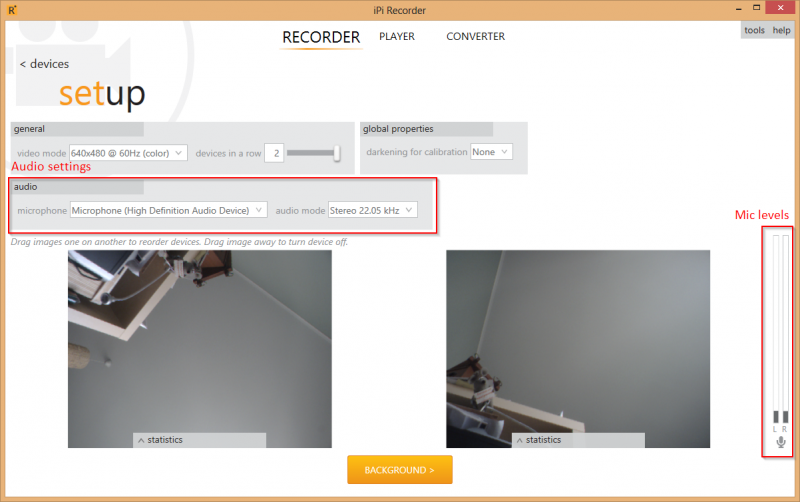Viewport: 800px width, 502px height.
Task: Click the right channel mic level meter
Action: point(785,329)
